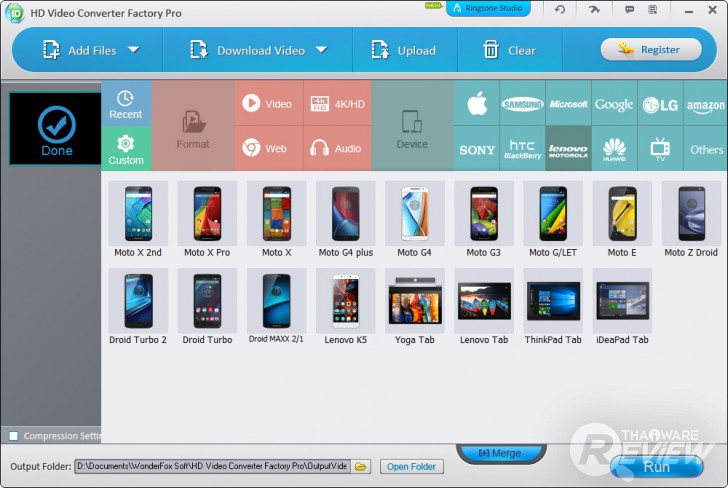The width and height of the screenshot is (728, 488).
Task: Pick the ThinkPad Tab profile
Action: pyautogui.click(x=553, y=307)
